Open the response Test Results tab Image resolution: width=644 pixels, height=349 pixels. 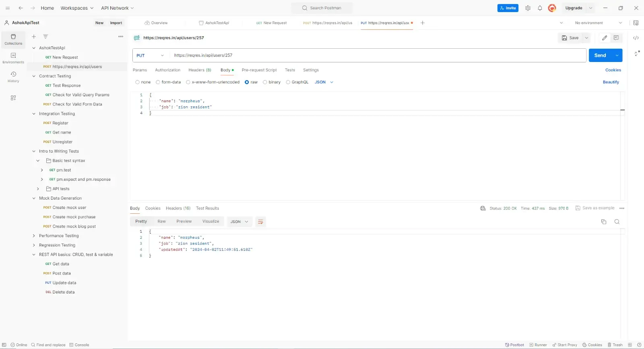[x=207, y=209]
